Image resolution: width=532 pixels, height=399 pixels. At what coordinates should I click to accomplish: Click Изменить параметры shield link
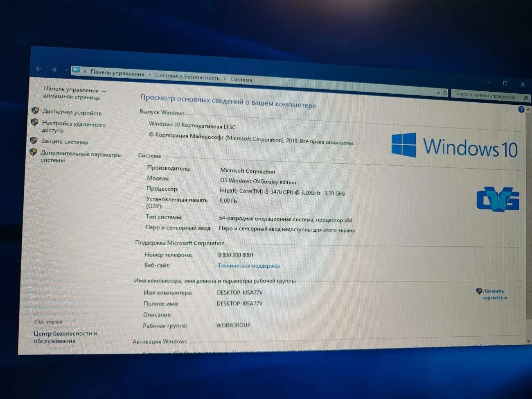coord(493,294)
